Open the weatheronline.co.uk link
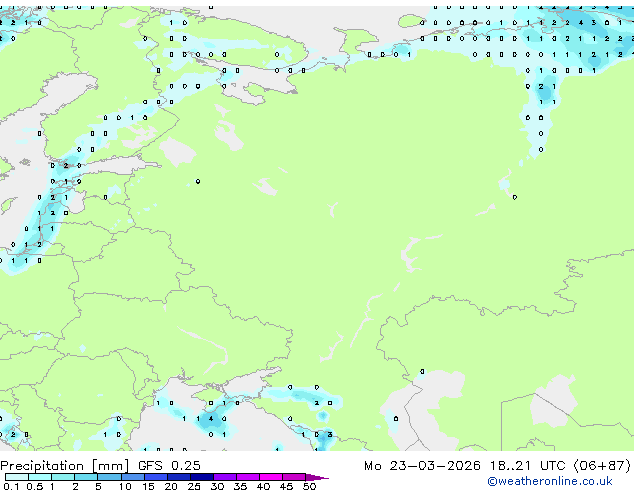 (550, 481)
